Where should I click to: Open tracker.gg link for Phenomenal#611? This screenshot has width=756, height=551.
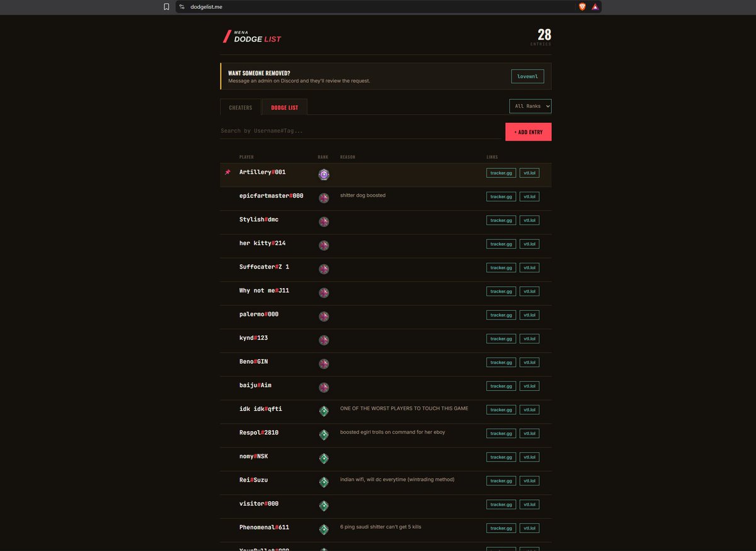coord(501,528)
